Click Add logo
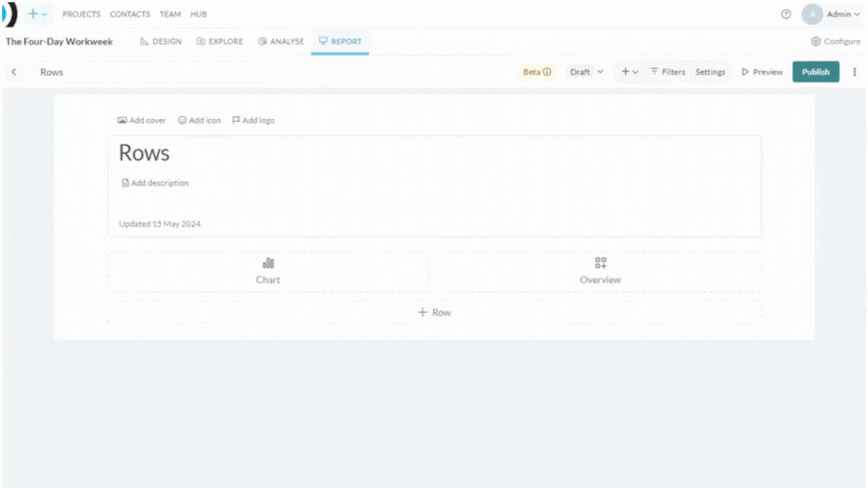Image resolution: width=868 pixels, height=488 pixels. click(253, 120)
